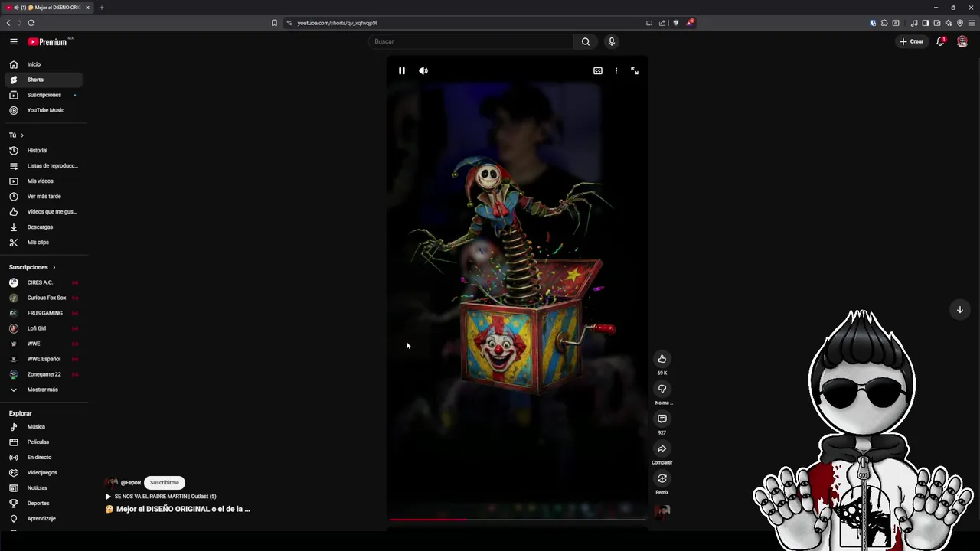Screen dimensions: 980x551
Task: Open the WWE channel
Action: (43, 344)
